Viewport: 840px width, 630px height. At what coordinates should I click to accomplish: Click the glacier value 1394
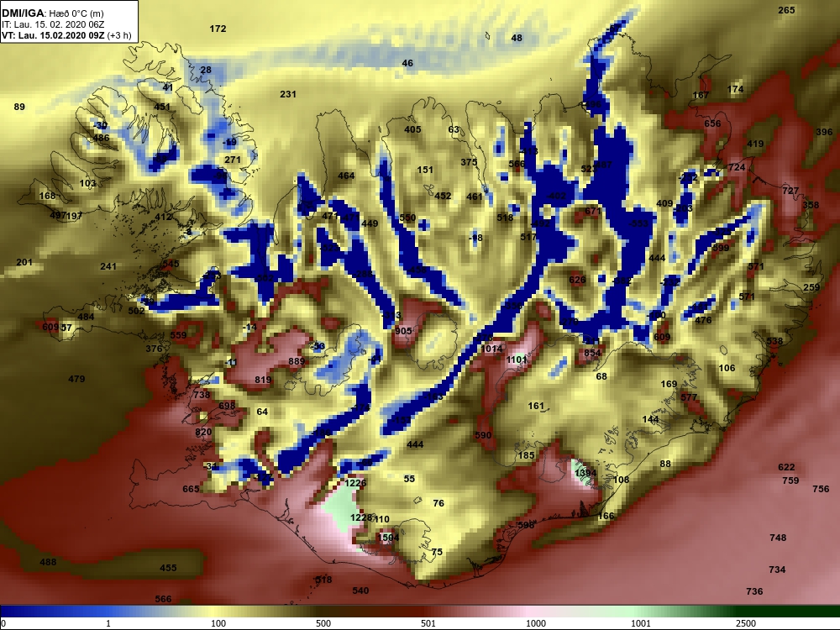coord(585,473)
